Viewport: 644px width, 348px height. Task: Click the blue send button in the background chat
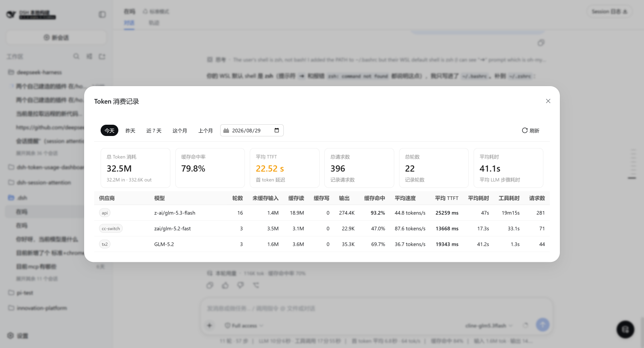[x=543, y=325]
